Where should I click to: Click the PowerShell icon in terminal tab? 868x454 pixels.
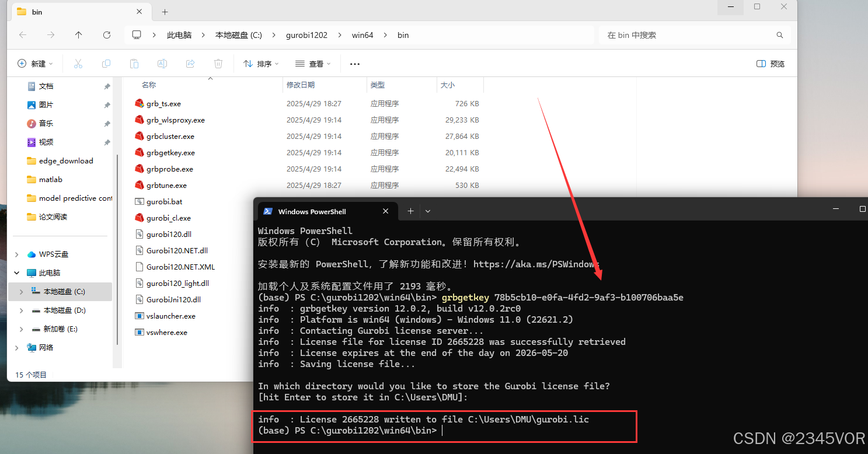tap(268, 211)
